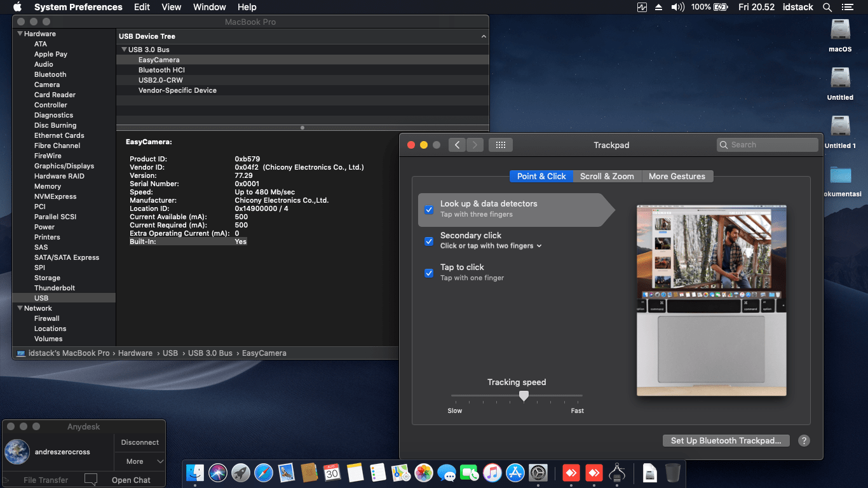This screenshot has height=488, width=868.
Task: Switch to the Scroll & Zoom tab
Action: (x=607, y=176)
